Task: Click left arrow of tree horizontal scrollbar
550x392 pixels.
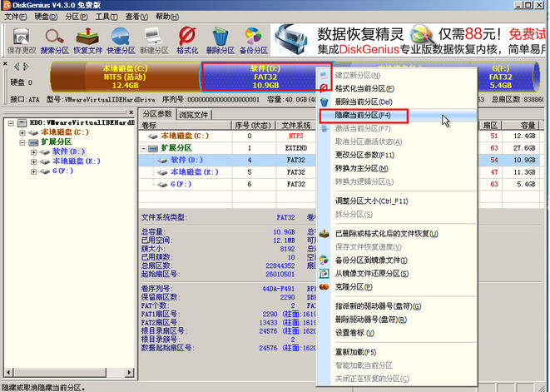Action: click(x=9, y=372)
